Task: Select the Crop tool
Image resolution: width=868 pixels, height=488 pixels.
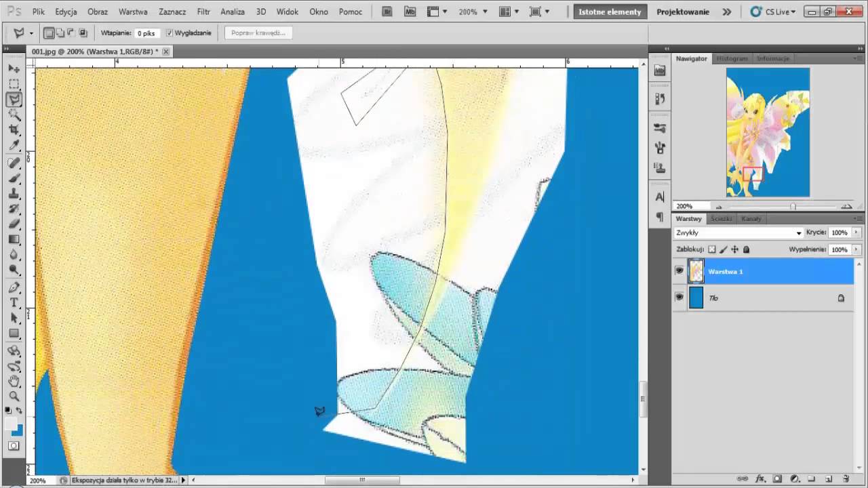Action: click(14, 130)
